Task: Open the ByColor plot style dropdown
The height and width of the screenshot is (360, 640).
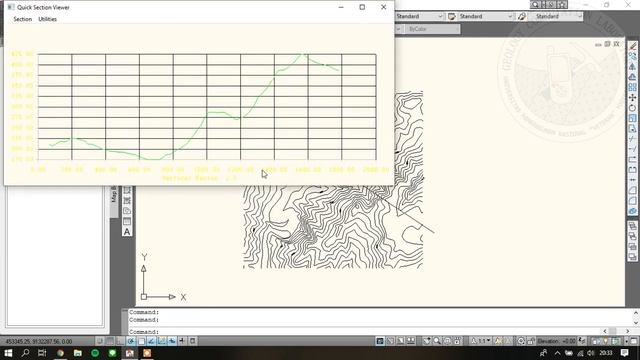Action: point(433,29)
